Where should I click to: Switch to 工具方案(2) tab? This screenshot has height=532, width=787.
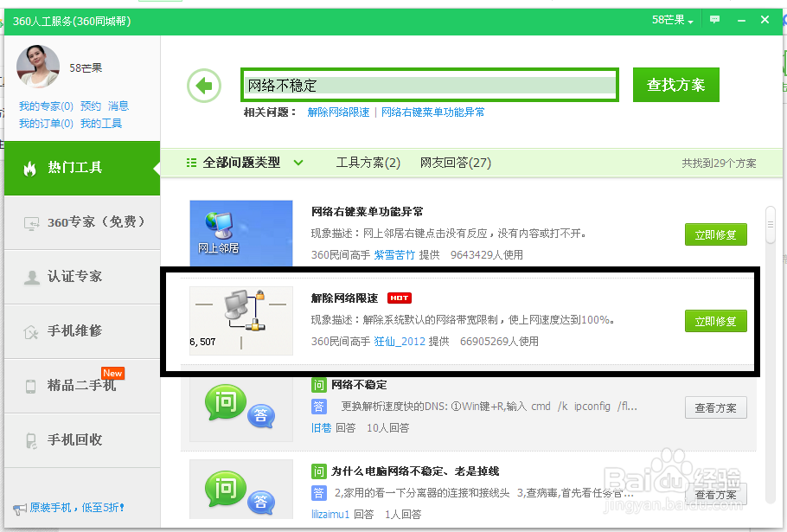coord(368,163)
